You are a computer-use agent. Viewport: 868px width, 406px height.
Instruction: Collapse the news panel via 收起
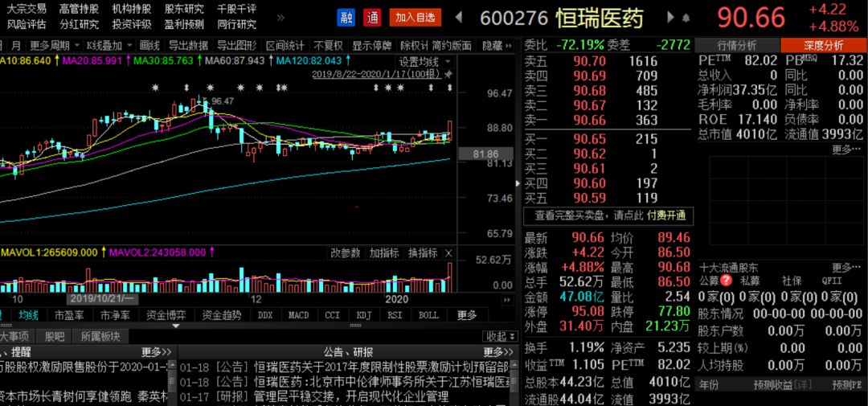click(x=501, y=336)
